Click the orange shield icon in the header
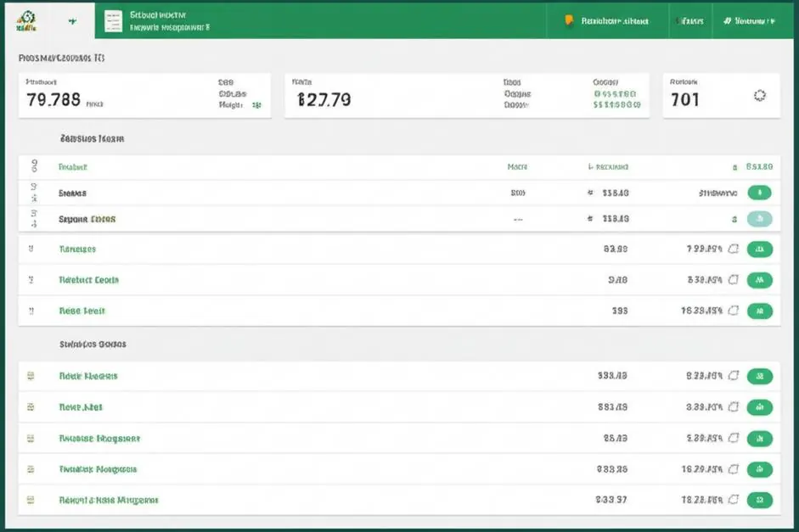Viewport: 799px width, 532px height. tap(569, 21)
